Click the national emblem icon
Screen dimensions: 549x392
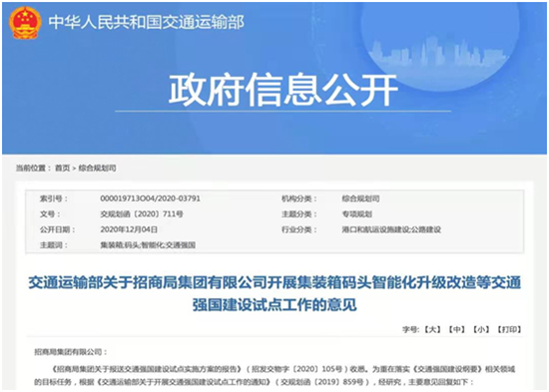25,23
